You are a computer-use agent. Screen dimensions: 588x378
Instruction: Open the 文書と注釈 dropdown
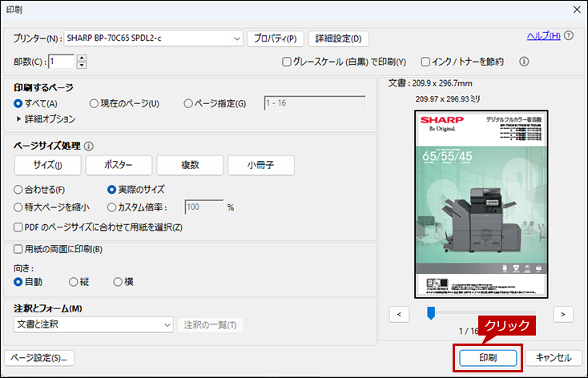pos(94,325)
